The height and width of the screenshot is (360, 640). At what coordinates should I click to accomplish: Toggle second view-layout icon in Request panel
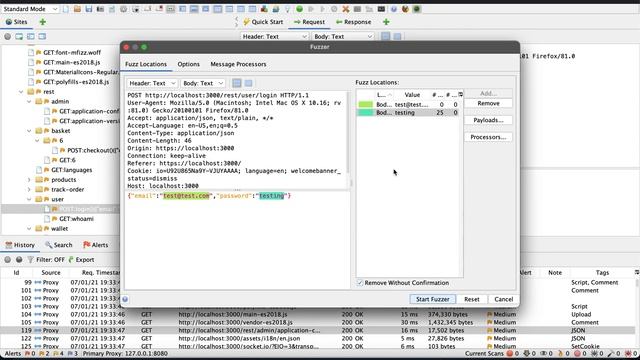coord(397,36)
